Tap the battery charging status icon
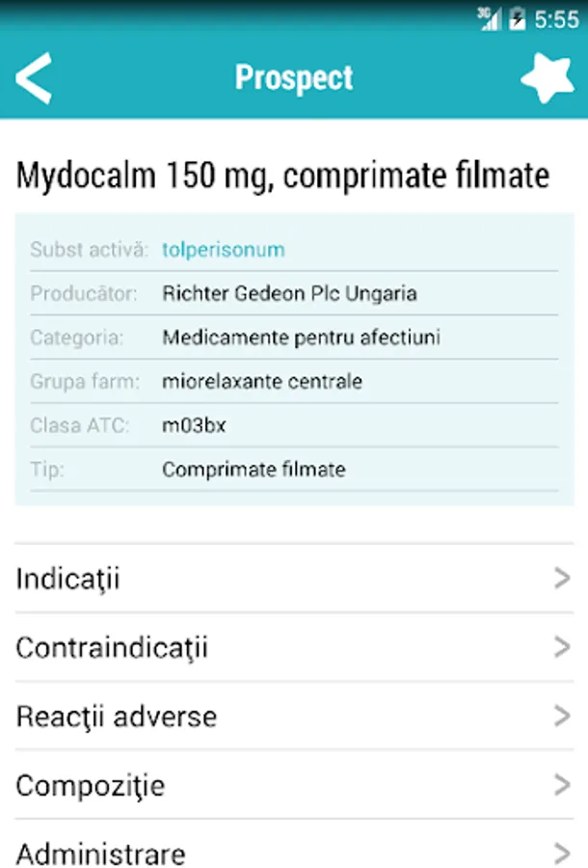 click(x=518, y=19)
